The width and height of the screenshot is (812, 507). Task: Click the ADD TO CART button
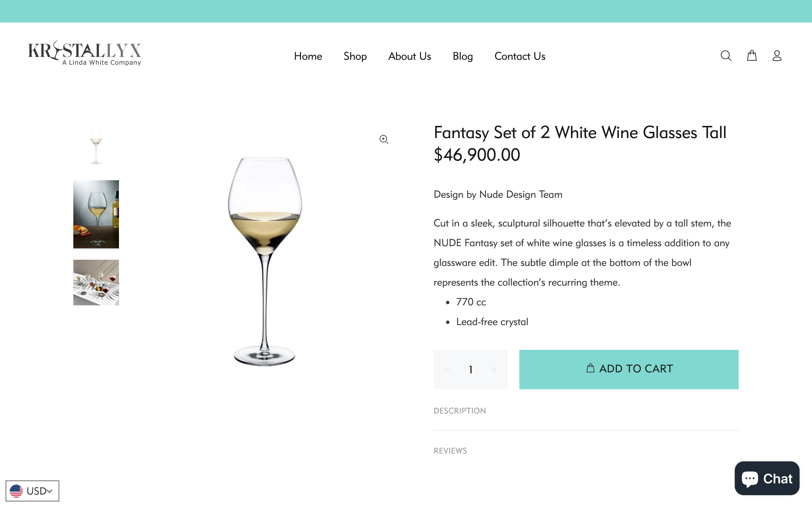click(628, 369)
